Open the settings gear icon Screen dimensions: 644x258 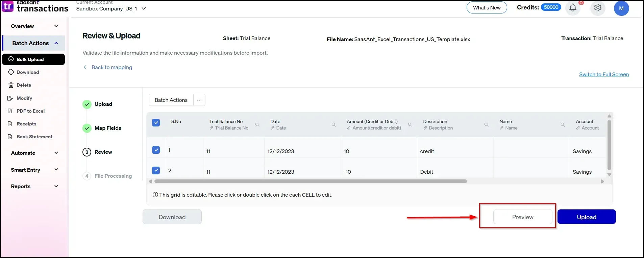pyautogui.click(x=598, y=8)
